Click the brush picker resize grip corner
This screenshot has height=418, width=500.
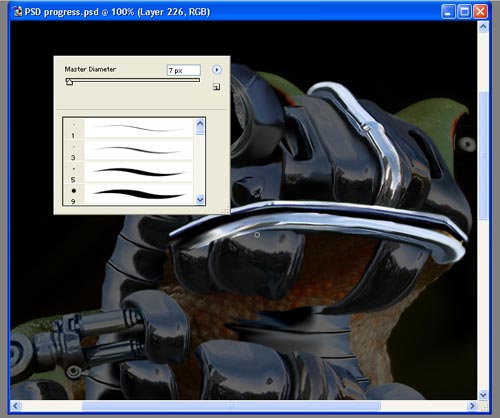[226, 210]
